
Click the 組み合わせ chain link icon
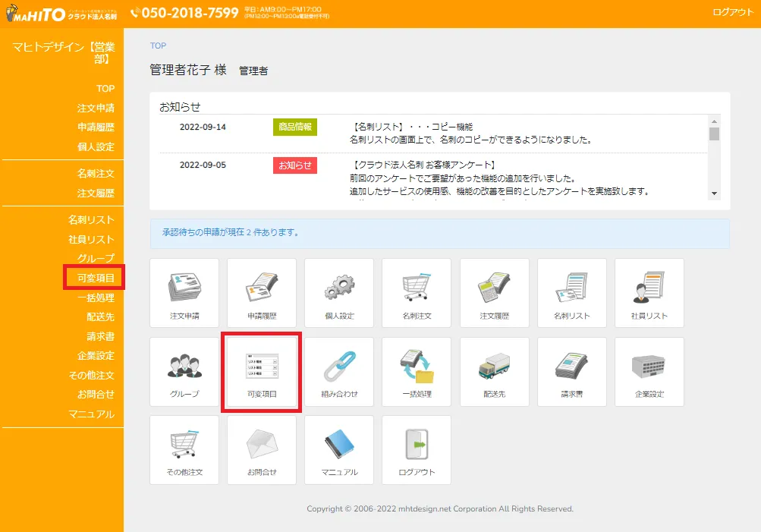pos(339,371)
